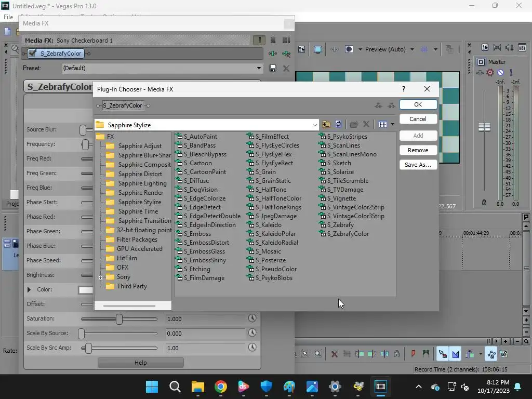532x399 pixels.
Task: Open the Preview (Auto) quality dropdown
Action: (x=412, y=49)
